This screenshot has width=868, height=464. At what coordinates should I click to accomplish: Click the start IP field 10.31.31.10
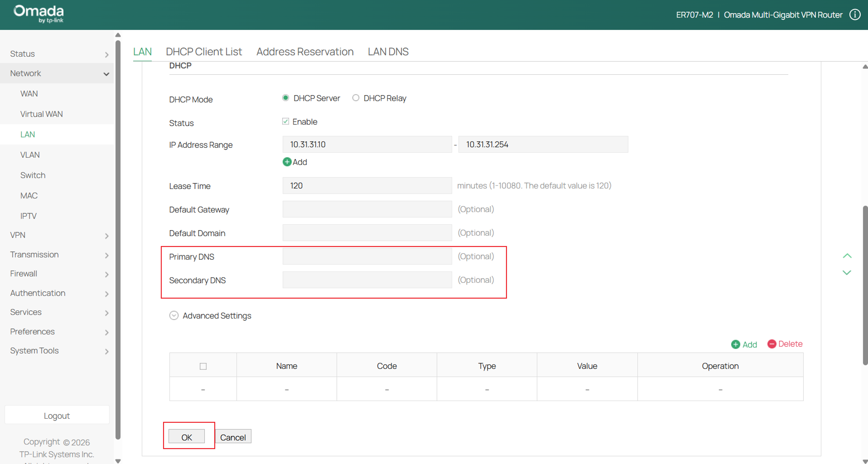point(367,144)
